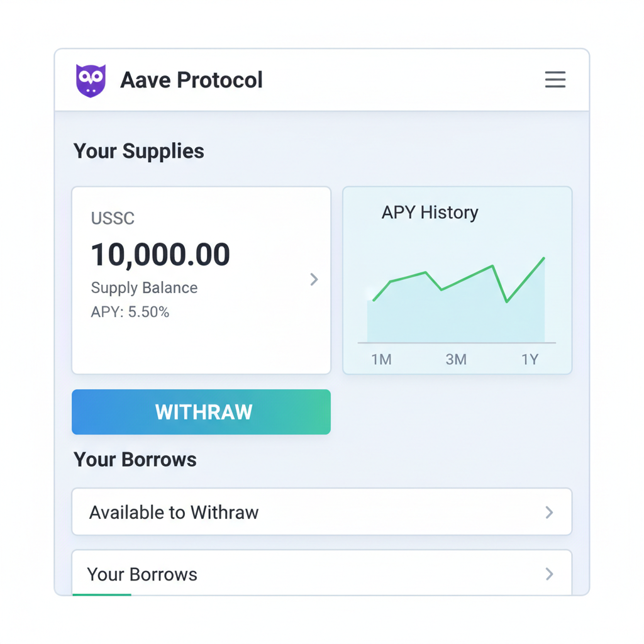Select the Your Supplies section heading

(138, 151)
